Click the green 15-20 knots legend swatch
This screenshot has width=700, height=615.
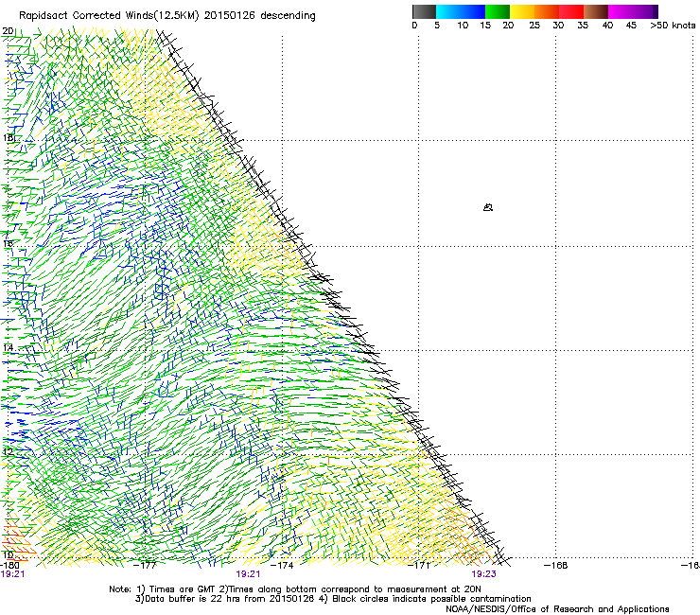498,11
